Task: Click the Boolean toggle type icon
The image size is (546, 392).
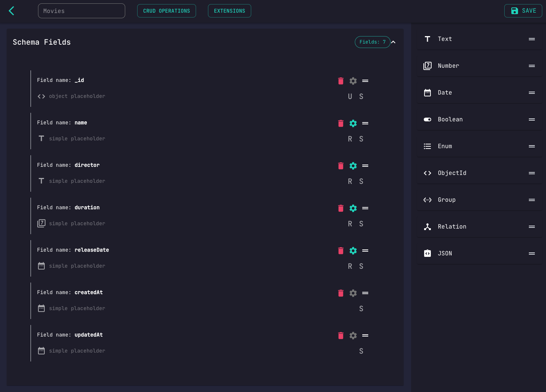Action: [427, 119]
